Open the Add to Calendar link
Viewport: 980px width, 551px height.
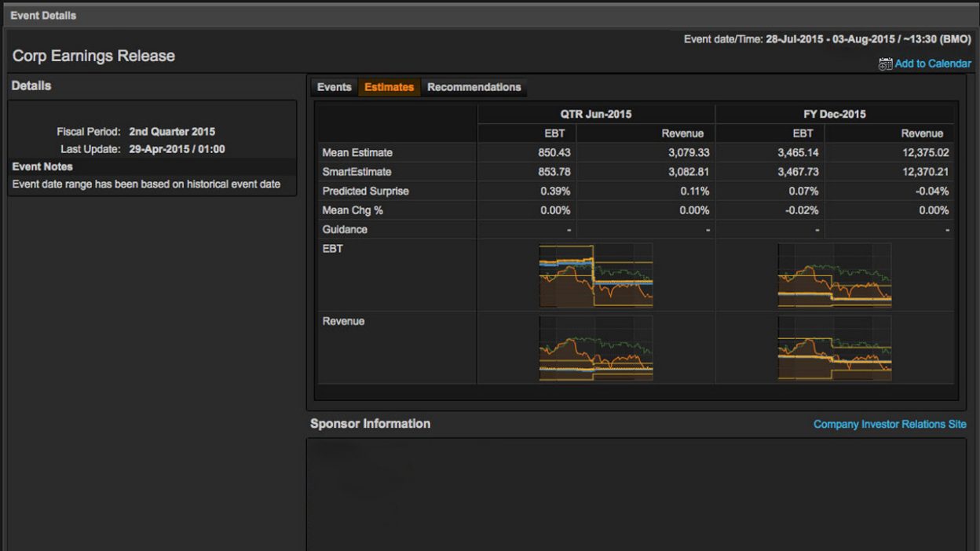pyautogui.click(x=933, y=64)
